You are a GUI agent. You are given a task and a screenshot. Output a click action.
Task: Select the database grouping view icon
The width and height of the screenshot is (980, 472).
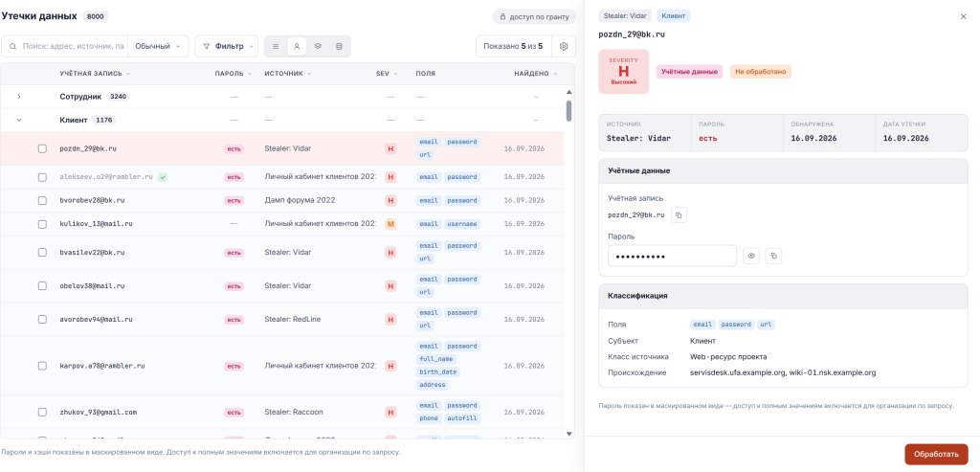(339, 46)
